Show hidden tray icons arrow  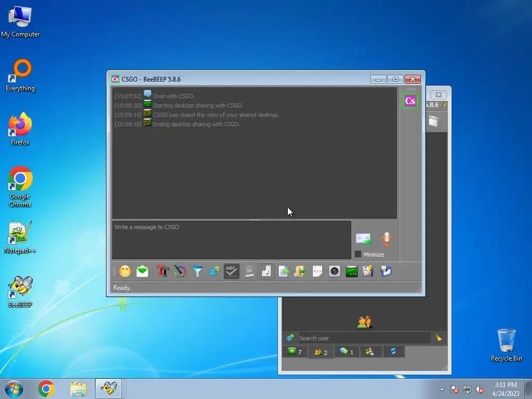442,389
